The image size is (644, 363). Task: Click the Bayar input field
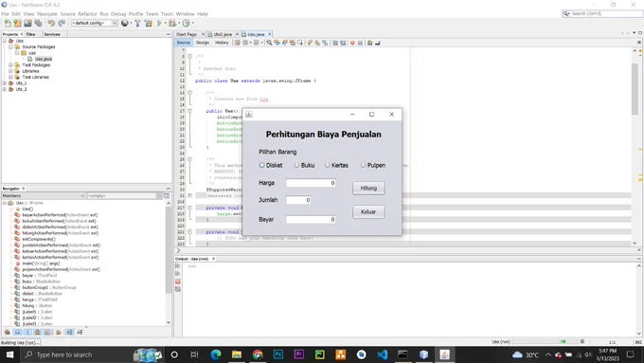(311, 220)
